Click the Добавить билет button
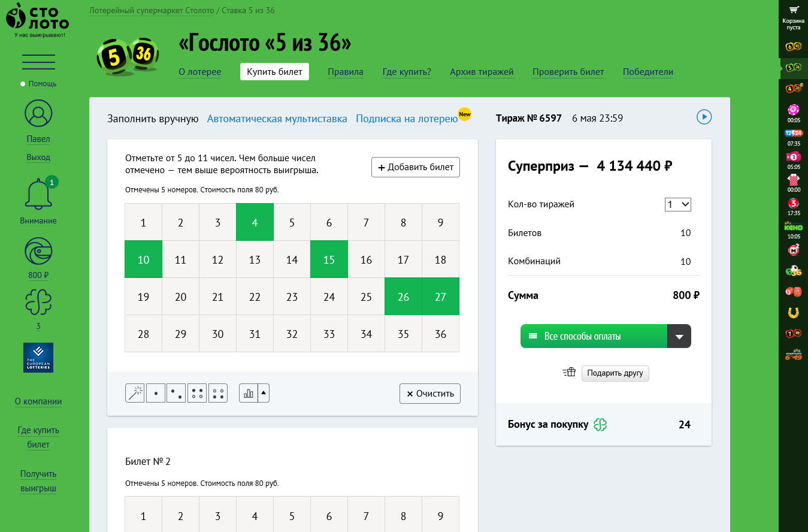The image size is (808, 532). coord(416,167)
